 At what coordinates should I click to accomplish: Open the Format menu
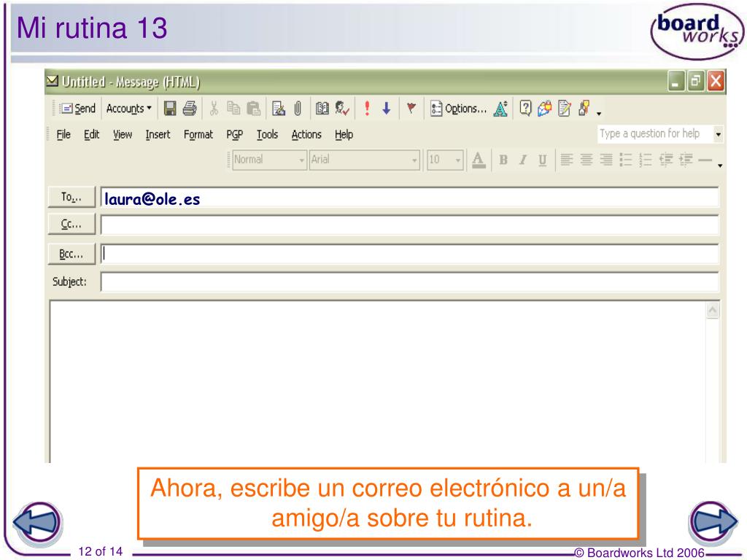[x=198, y=135]
